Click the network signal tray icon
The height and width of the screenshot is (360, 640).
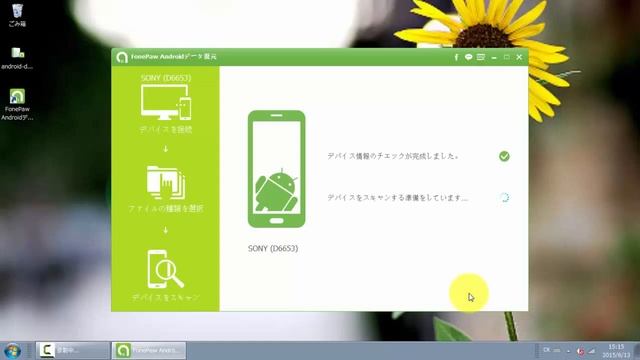click(592, 351)
